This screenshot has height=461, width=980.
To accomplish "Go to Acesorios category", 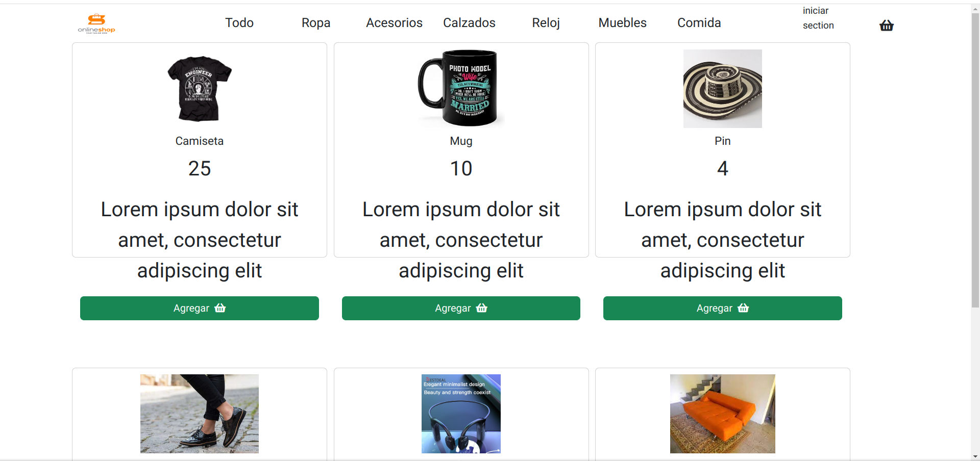I will tap(394, 23).
